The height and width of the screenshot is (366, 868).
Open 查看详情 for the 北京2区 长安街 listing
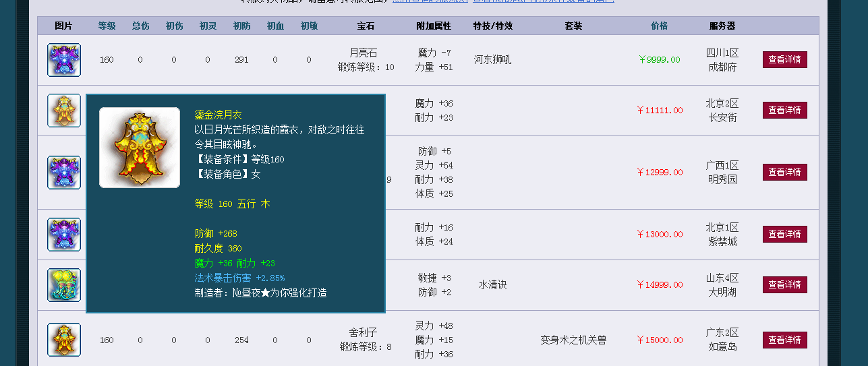(x=785, y=110)
